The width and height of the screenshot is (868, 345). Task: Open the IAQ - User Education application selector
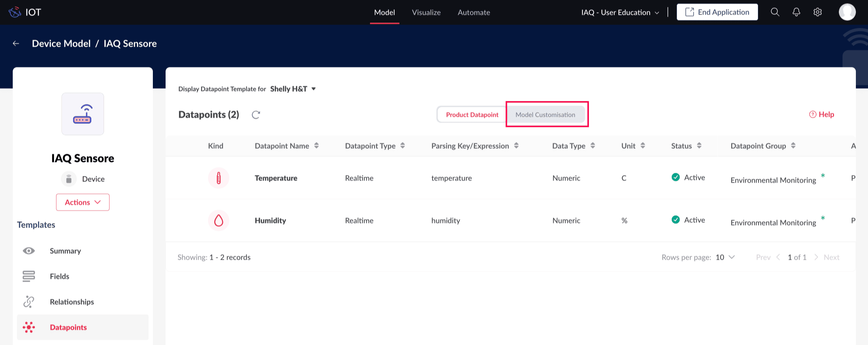tap(620, 12)
